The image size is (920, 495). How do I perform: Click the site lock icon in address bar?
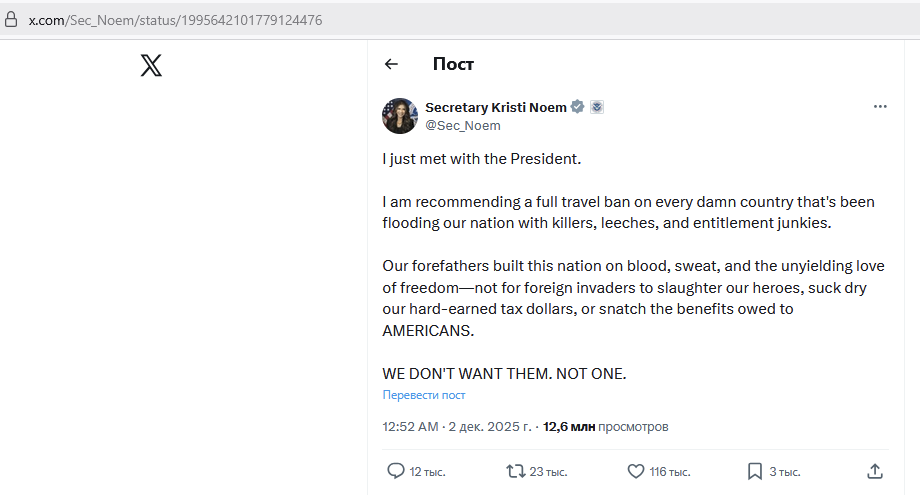tap(12, 19)
